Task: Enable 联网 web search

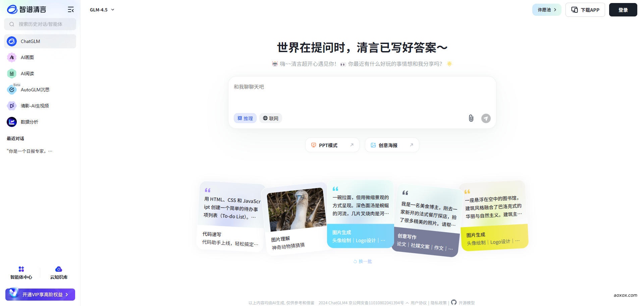Action: [x=270, y=118]
